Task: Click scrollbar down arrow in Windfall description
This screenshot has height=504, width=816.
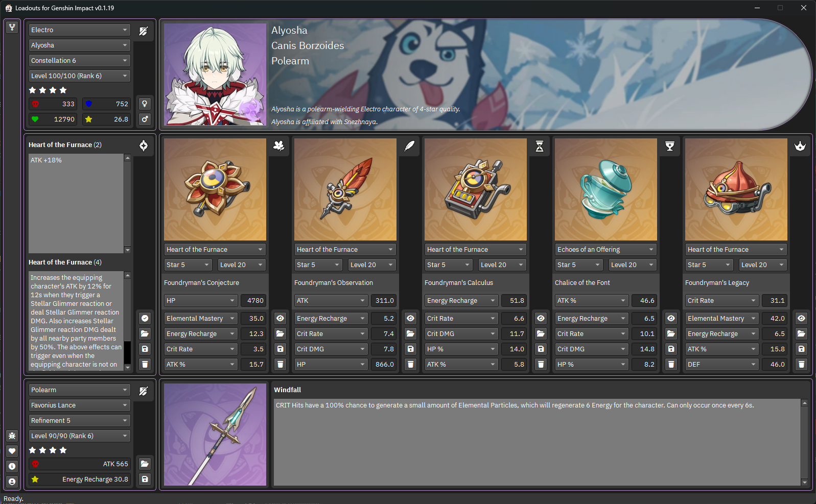Action: tap(805, 483)
